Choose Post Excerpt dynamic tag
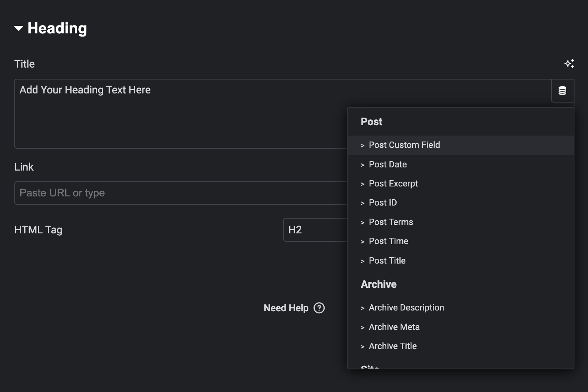The height and width of the screenshot is (392, 588). pos(393,184)
